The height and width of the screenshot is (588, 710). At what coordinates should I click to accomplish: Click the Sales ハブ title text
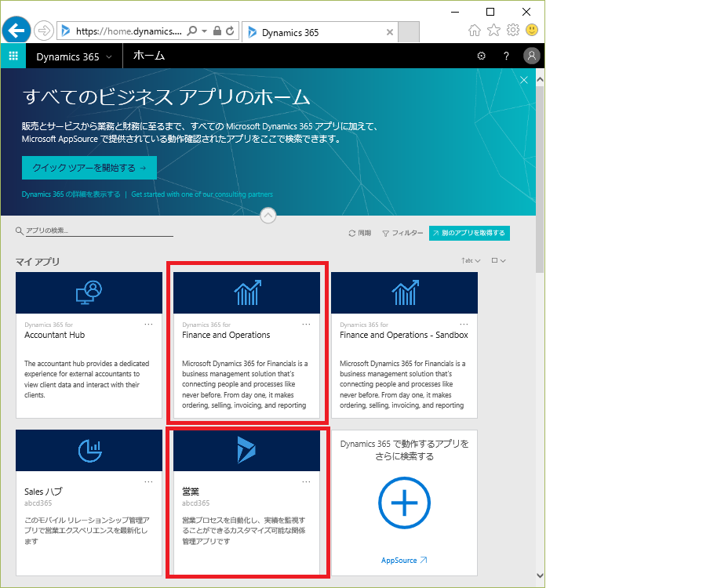click(43, 492)
